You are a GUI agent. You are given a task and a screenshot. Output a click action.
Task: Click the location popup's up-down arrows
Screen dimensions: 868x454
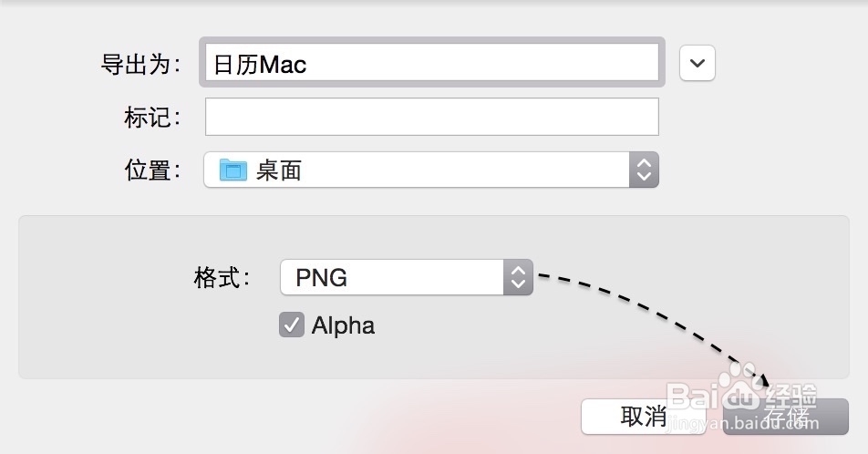tap(644, 170)
